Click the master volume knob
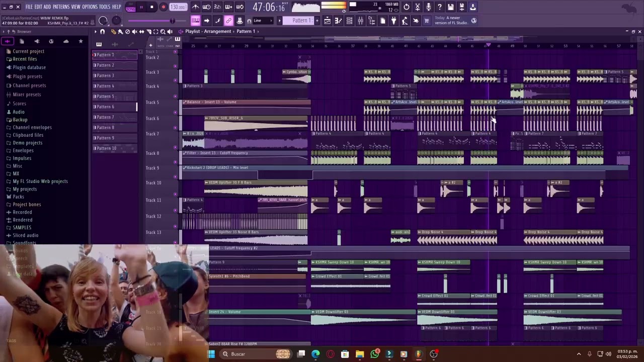 103,21
